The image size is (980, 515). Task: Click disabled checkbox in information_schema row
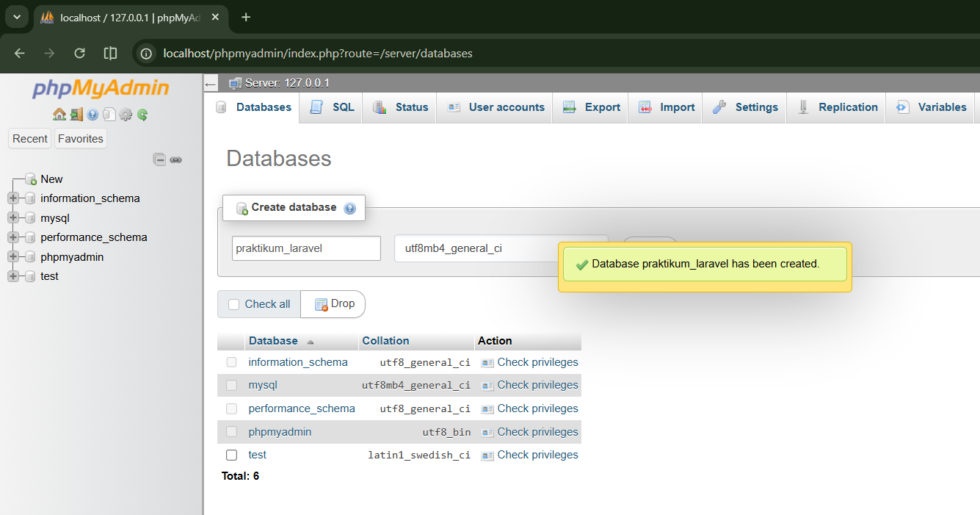(231, 362)
